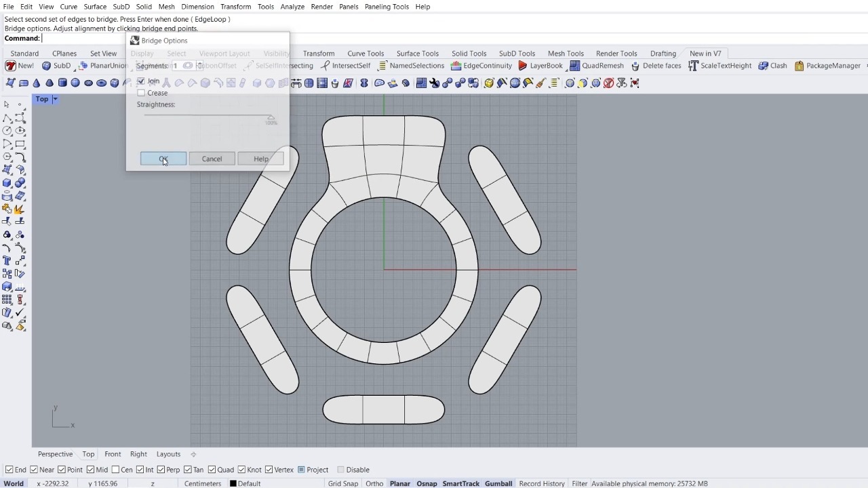Viewport: 868px width, 488px height.
Task: Toggle the Mid osnap checkbox
Action: point(91,470)
